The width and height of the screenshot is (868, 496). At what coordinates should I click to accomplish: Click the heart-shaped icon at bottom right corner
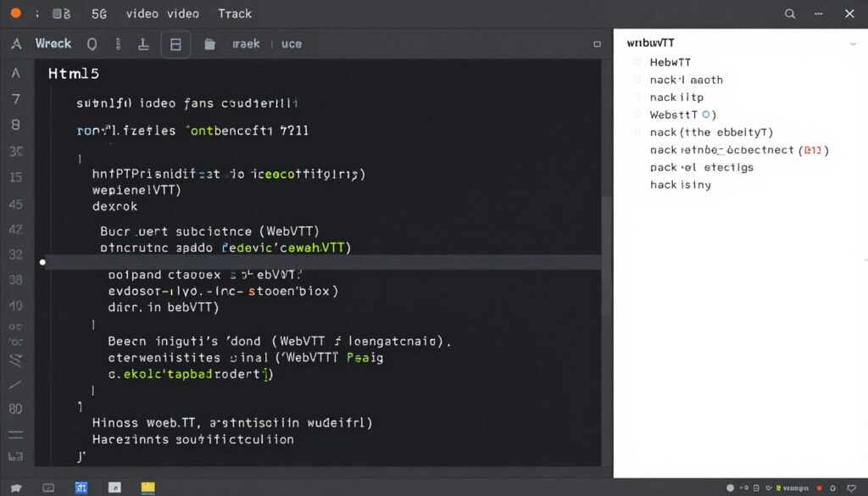pos(851,488)
